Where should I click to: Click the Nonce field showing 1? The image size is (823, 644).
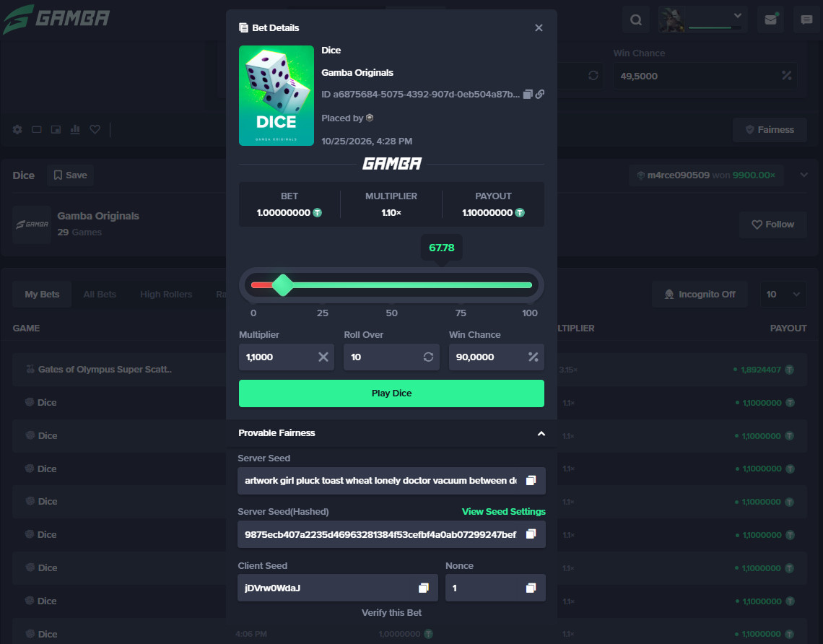pyautogui.click(x=495, y=588)
